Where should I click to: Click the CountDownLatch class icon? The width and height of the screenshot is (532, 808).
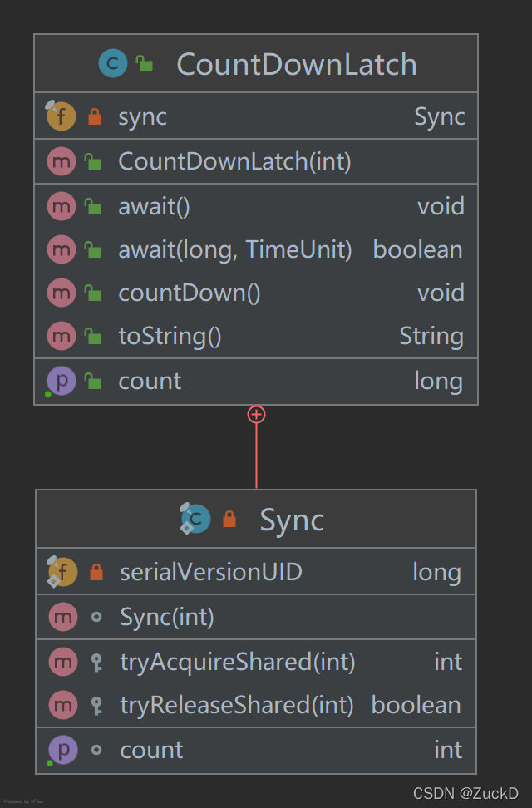pos(113,63)
